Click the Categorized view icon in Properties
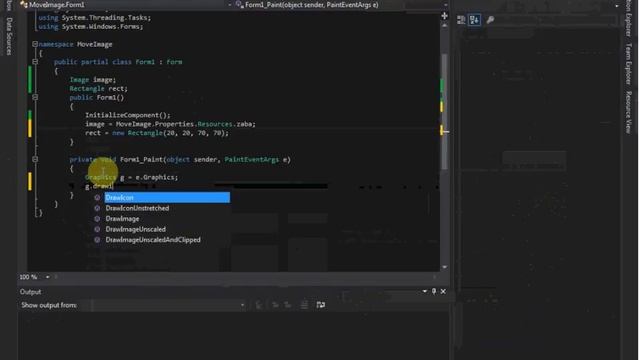The image size is (640, 360). (461, 20)
